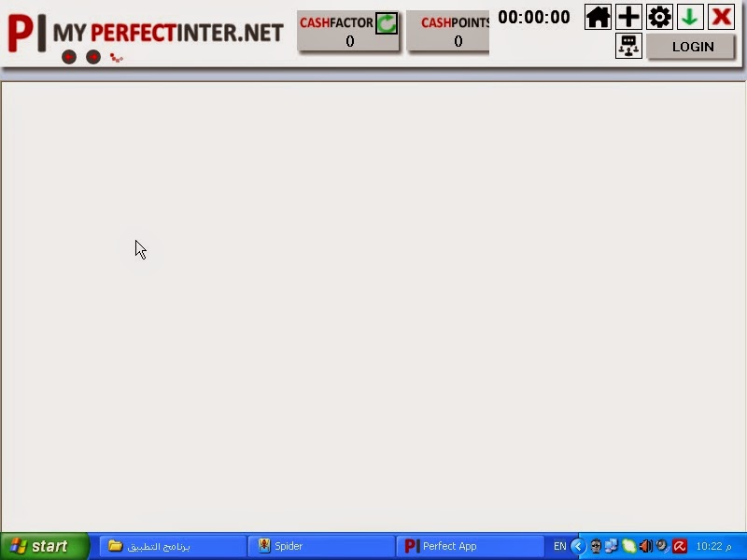Image resolution: width=747 pixels, height=560 pixels.
Task: Switch to the Arabic-named folder taskbar item
Action: coord(173,546)
